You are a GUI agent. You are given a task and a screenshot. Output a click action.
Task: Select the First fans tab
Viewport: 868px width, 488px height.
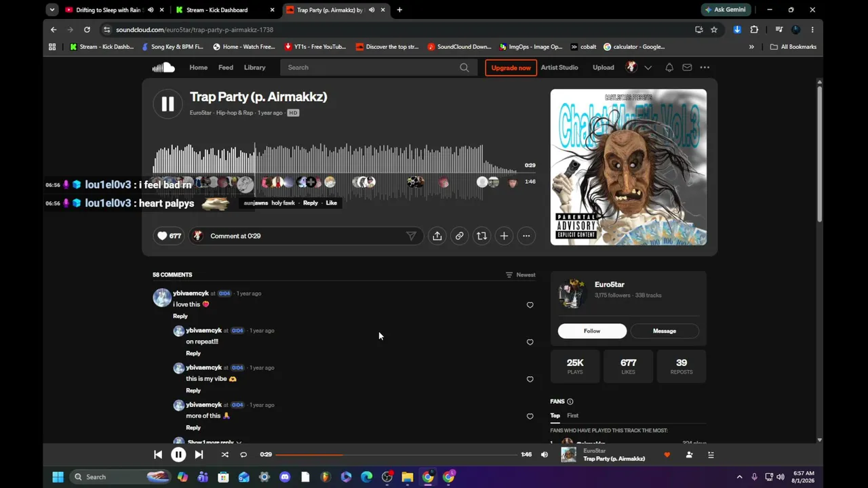(x=573, y=415)
